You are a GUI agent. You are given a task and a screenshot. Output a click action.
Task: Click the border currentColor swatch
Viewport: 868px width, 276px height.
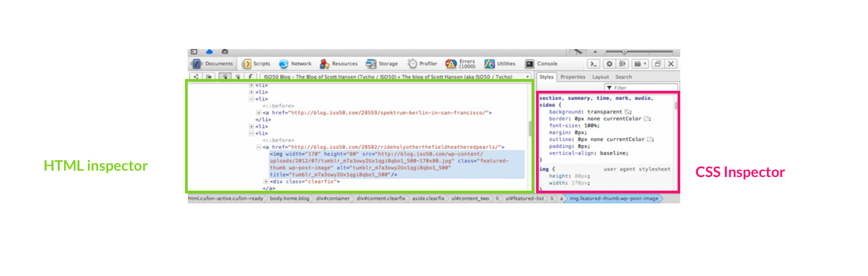(646, 119)
